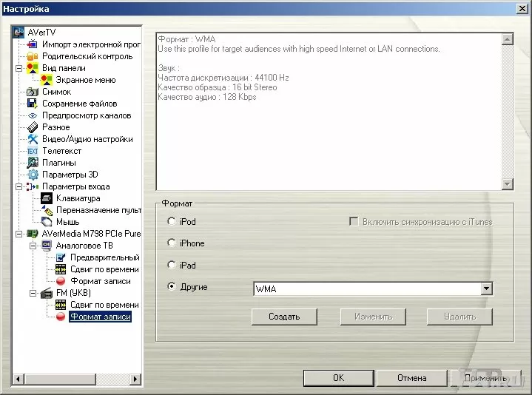The height and width of the screenshot is (395, 532).
Task: Choose the iPad radio option
Action: click(172, 265)
